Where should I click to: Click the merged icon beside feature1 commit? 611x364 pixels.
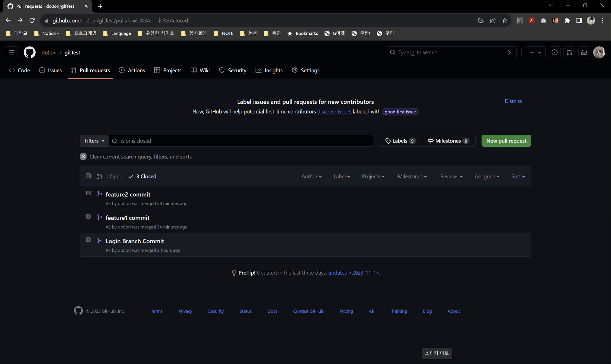(x=100, y=217)
